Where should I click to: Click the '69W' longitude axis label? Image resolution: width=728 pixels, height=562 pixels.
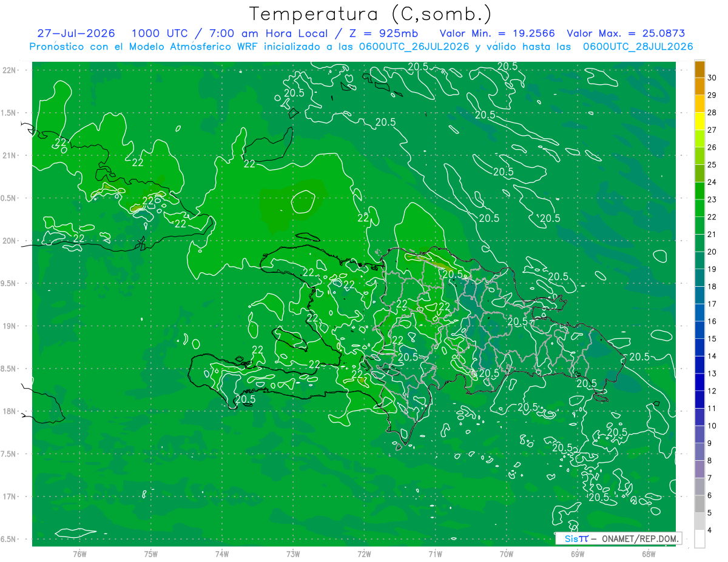[577, 554]
